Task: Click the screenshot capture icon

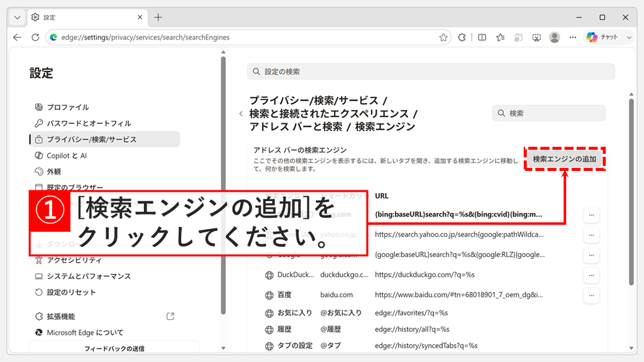Action: [x=536, y=37]
